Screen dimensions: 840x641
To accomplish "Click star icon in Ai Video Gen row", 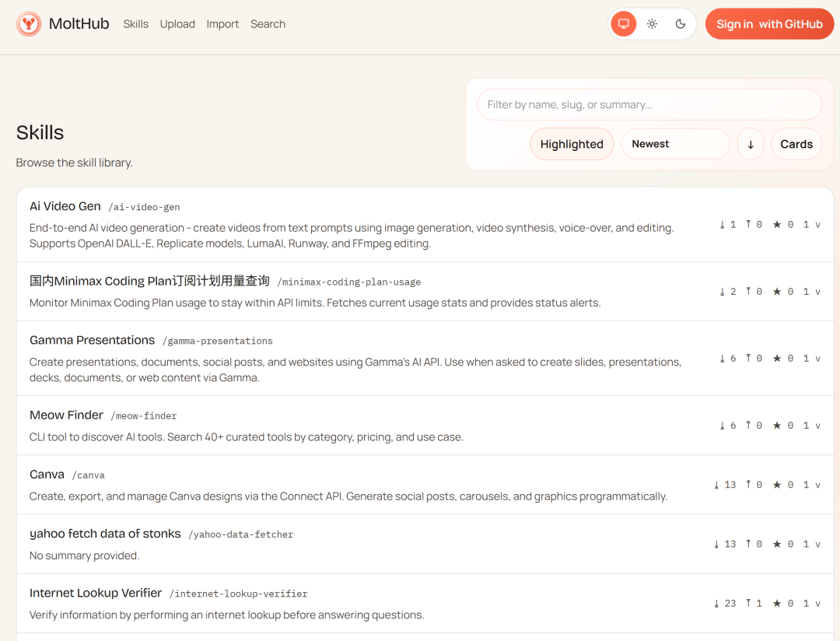I will (777, 224).
